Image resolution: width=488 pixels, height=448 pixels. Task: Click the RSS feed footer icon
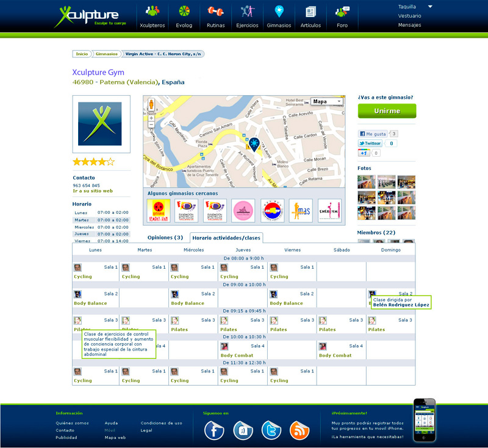(300, 430)
